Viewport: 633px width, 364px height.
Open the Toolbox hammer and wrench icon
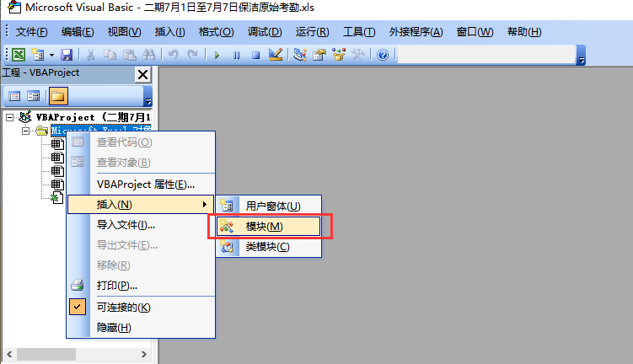pyautogui.click(x=358, y=55)
